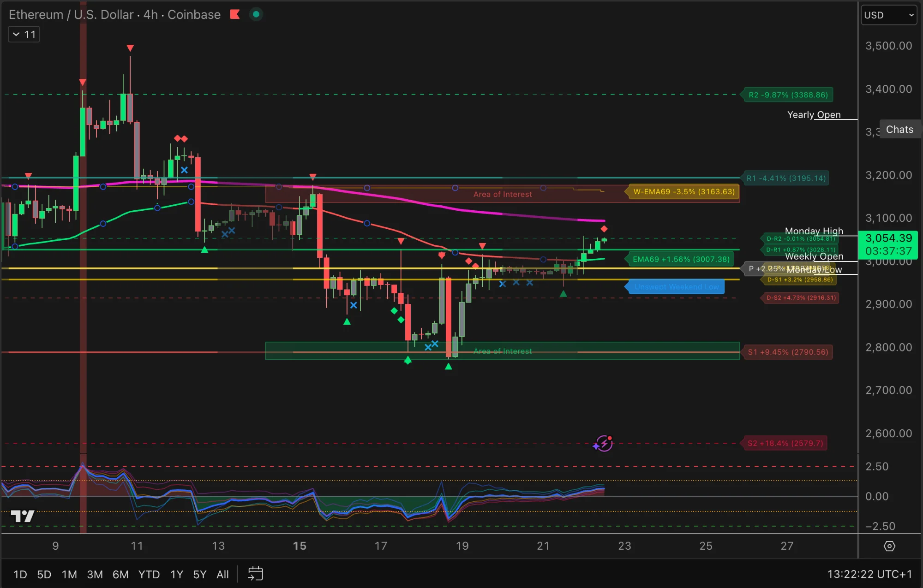Click the current price label 3,054.39

(888, 238)
